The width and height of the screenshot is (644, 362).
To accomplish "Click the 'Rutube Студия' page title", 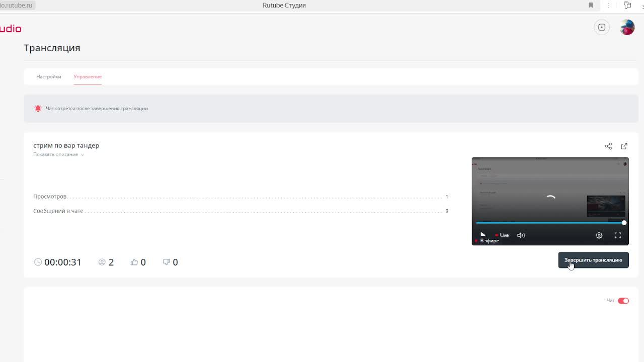I will pos(284,5).
